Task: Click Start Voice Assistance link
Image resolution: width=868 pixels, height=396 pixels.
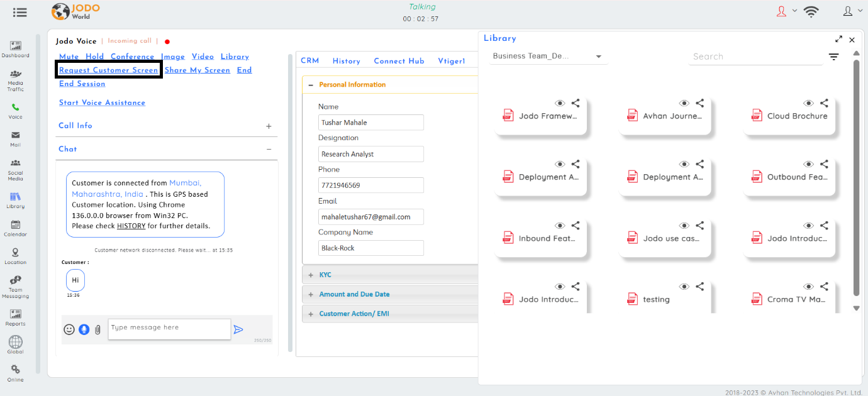Action: (102, 102)
